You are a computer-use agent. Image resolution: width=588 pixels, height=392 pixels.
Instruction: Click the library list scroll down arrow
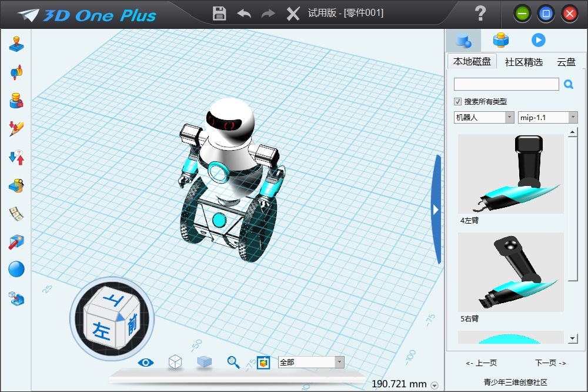(572, 338)
